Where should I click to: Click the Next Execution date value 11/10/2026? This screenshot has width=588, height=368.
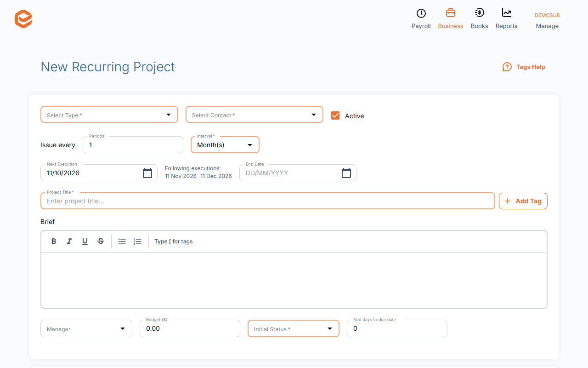(x=63, y=173)
